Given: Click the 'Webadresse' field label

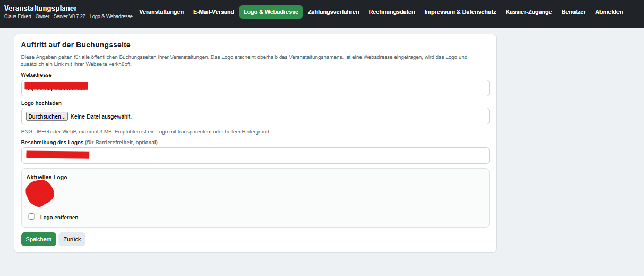Looking at the screenshot, I should click(x=37, y=75).
